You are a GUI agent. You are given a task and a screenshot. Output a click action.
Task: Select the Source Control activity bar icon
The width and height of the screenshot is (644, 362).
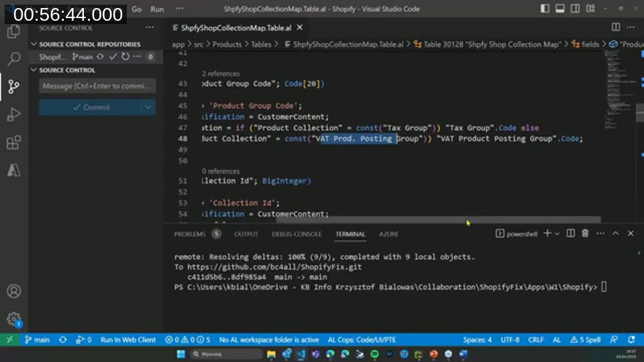point(13,86)
